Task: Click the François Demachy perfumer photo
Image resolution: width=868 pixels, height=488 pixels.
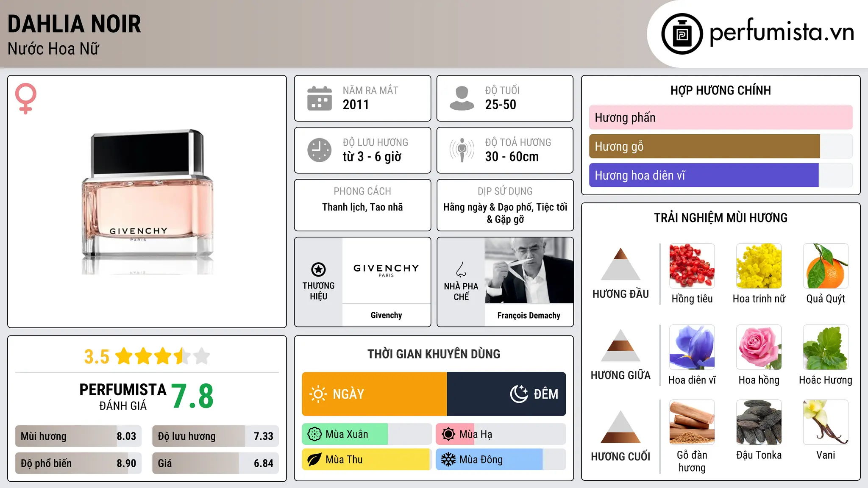Action: coord(529,270)
